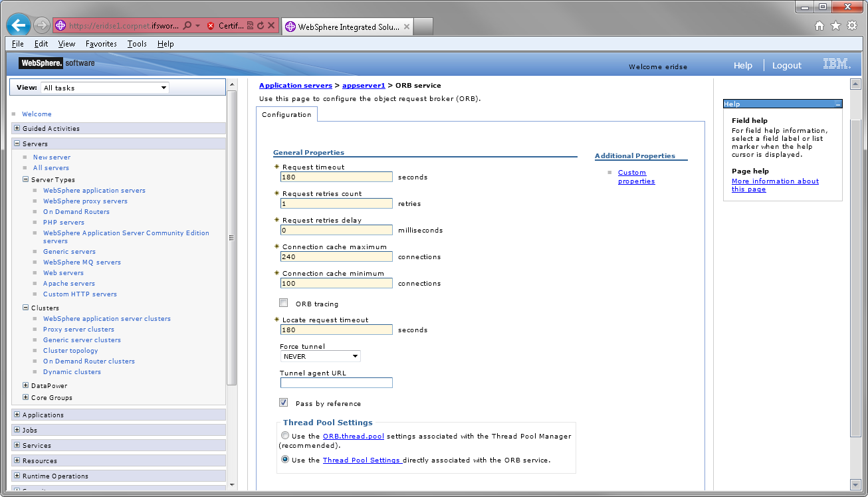868x497 pixels.
Task: Minimize the Help panel
Action: pos(838,104)
